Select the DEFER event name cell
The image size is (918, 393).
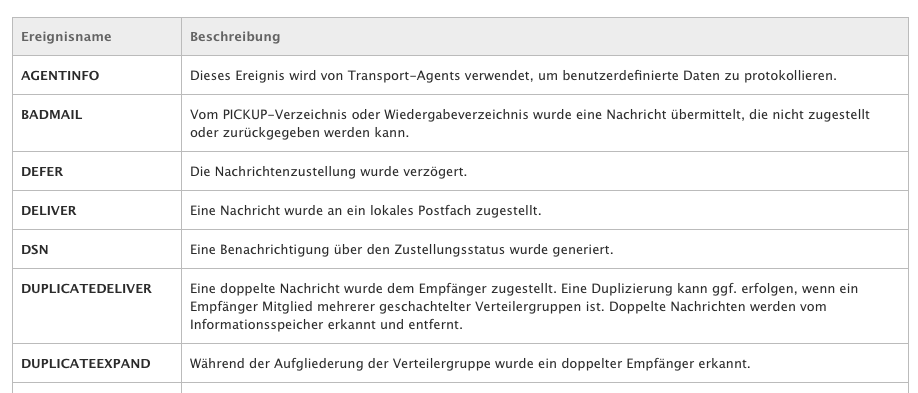pos(97,171)
